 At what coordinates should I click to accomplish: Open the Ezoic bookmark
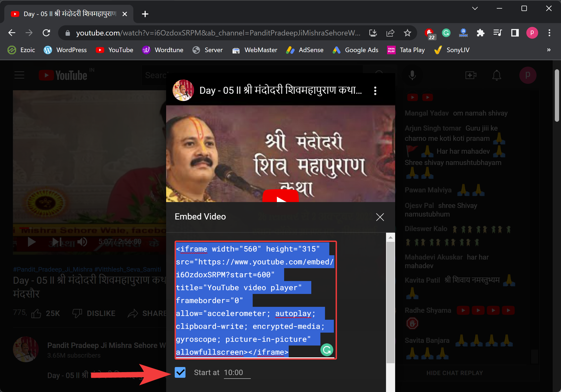(x=22, y=50)
